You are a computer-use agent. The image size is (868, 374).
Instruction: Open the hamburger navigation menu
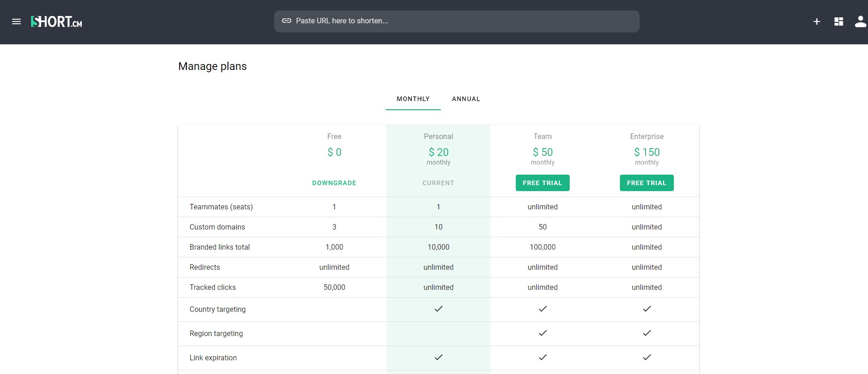pyautogui.click(x=16, y=21)
